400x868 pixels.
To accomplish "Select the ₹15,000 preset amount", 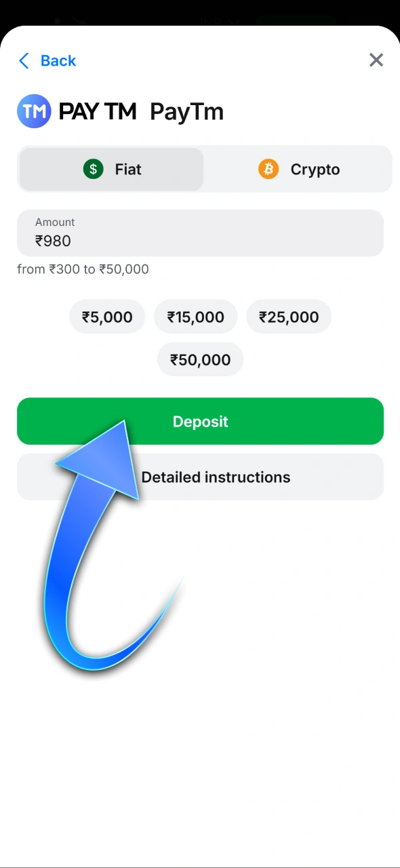I will [195, 317].
